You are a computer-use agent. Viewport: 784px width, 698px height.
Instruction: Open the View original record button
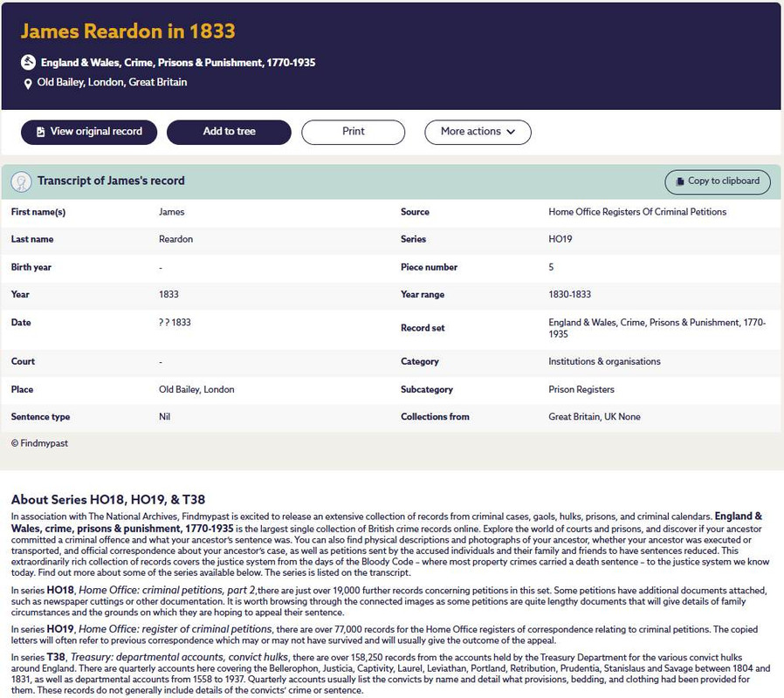pyautogui.click(x=89, y=132)
